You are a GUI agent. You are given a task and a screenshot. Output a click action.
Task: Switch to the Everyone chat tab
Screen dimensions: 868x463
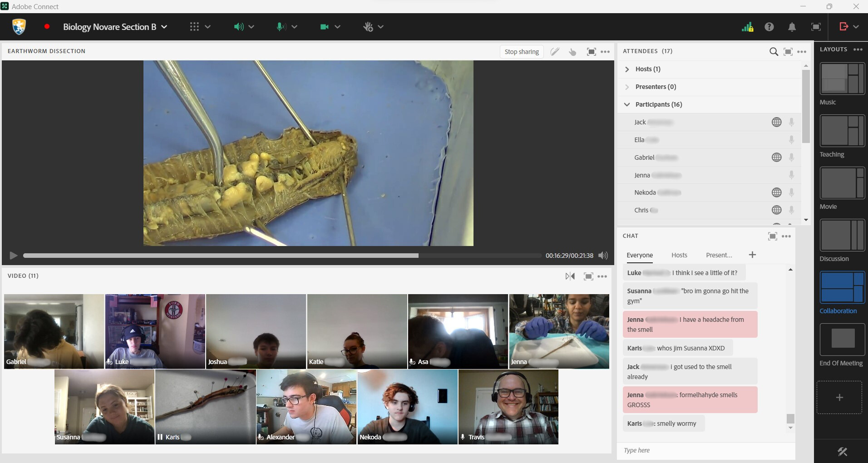tap(640, 255)
